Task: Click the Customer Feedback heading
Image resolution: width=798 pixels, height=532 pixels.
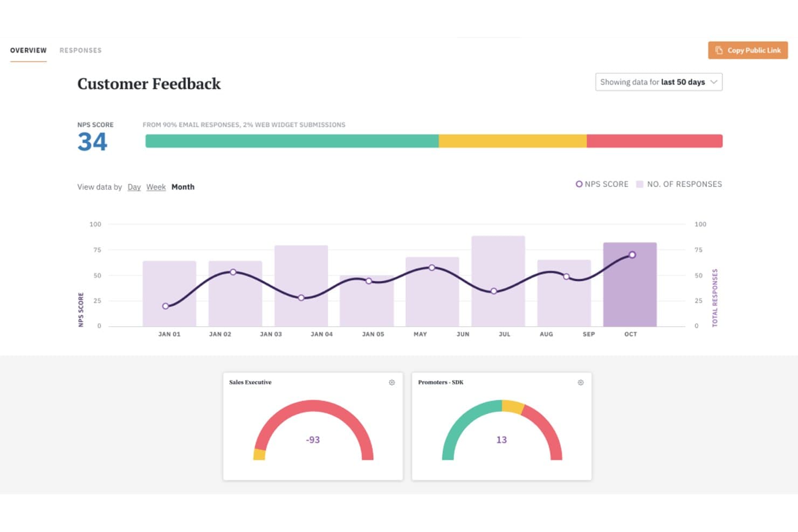Action: pyautogui.click(x=149, y=84)
